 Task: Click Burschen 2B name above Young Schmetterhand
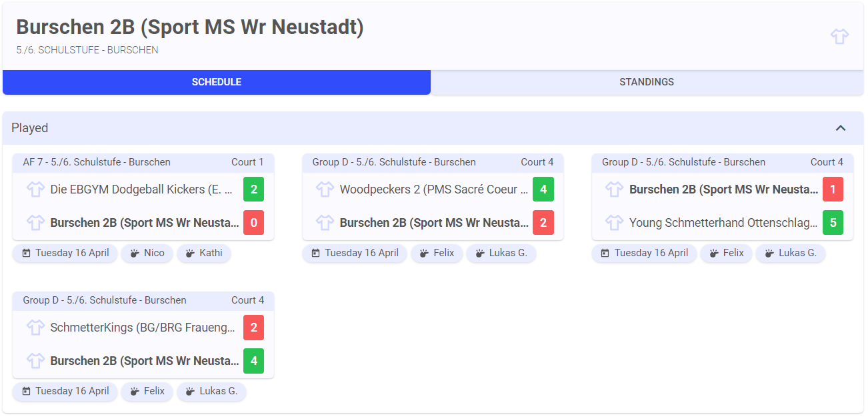pos(723,189)
